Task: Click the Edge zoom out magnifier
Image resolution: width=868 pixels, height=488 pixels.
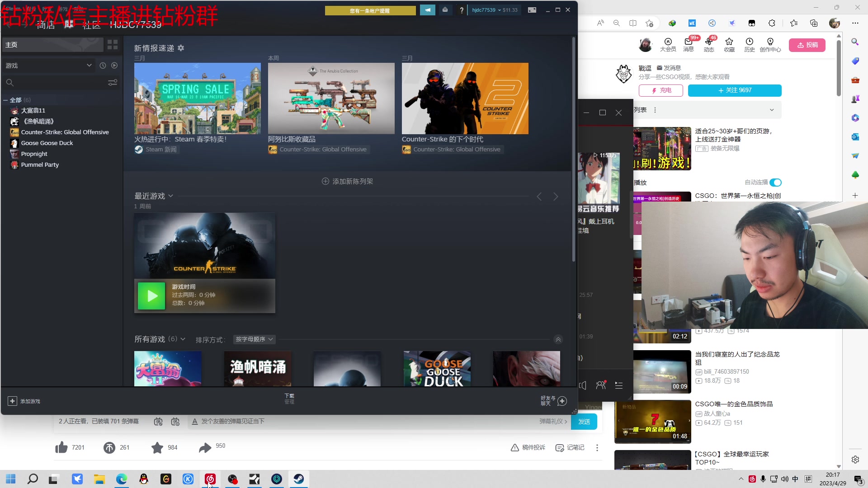Action: click(616, 23)
